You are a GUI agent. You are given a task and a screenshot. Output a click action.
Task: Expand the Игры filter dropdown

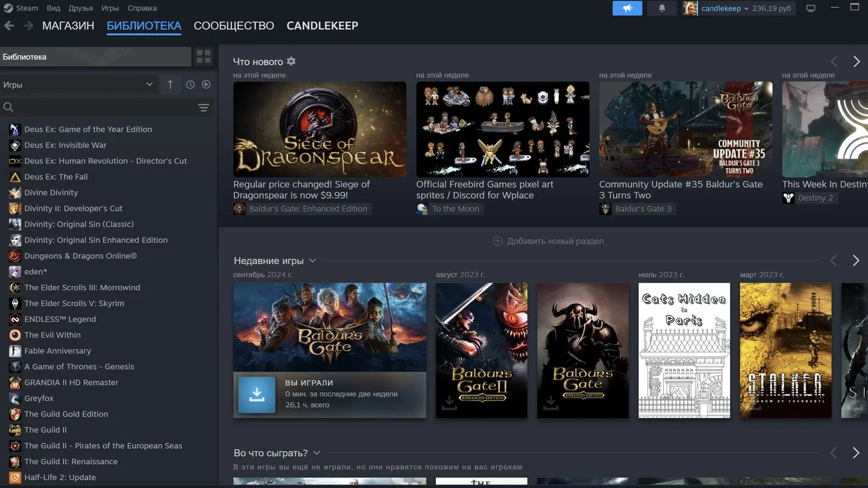pos(78,85)
